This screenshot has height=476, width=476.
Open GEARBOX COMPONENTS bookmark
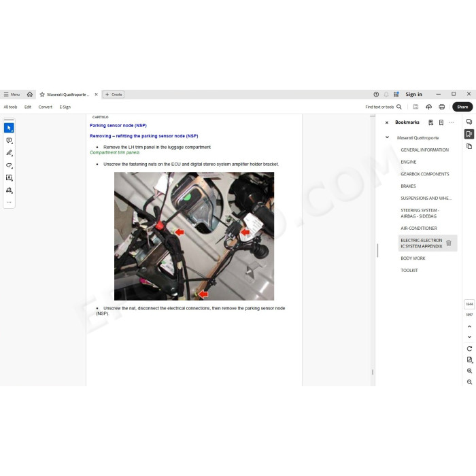(425, 174)
